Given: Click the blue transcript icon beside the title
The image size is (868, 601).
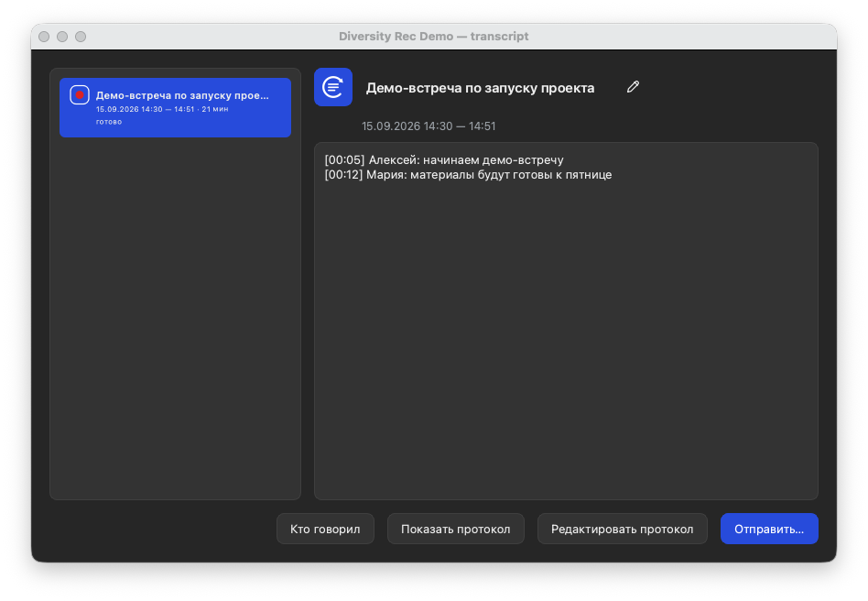Looking at the screenshot, I should [x=333, y=87].
